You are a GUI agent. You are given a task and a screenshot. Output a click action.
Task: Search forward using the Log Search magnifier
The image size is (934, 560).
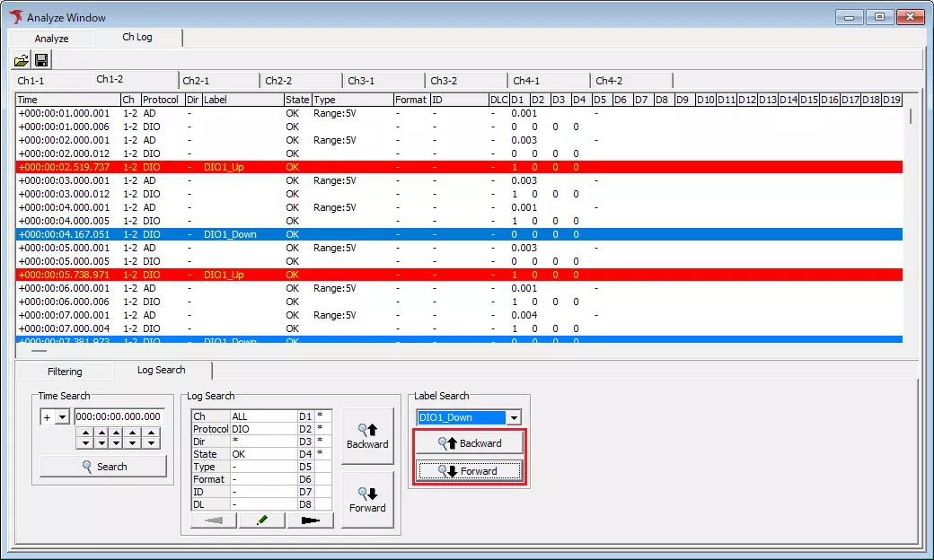point(367,501)
